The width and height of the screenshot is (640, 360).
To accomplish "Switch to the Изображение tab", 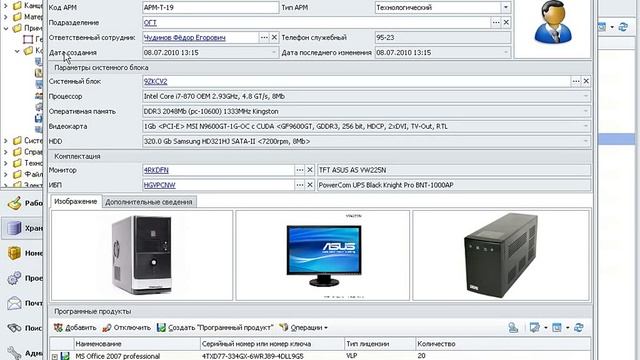I will 76,202.
